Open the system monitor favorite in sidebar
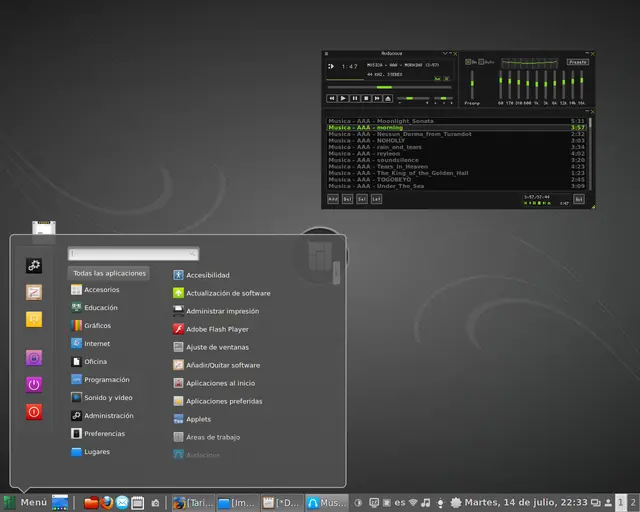The height and width of the screenshot is (512, 640). coord(34,292)
